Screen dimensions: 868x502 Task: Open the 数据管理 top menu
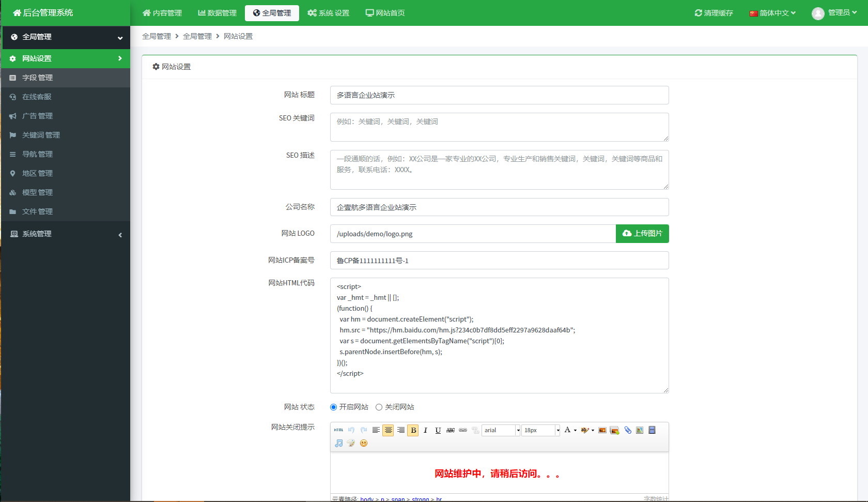pyautogui.click(x=217, y=13)
